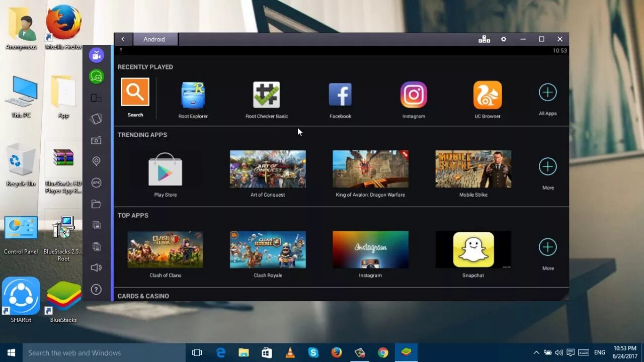Select the shake device tool

(x=96, y=119)
